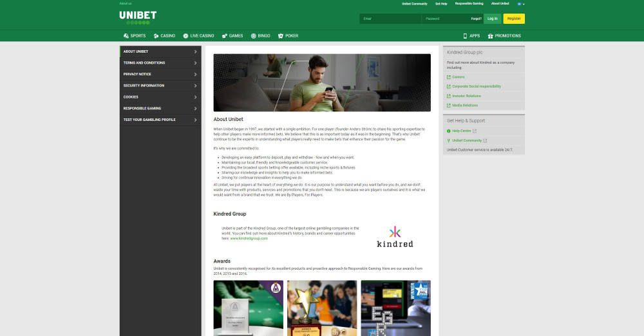Click About Unibet in top bar
Viewport: 644px width, 336px height.
tap(500, 4)
